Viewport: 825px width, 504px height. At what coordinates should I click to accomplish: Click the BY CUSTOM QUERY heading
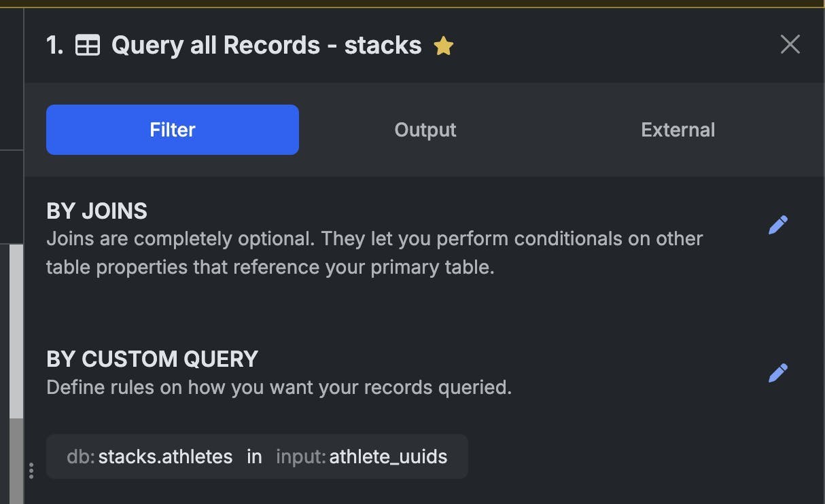point(152,359)
